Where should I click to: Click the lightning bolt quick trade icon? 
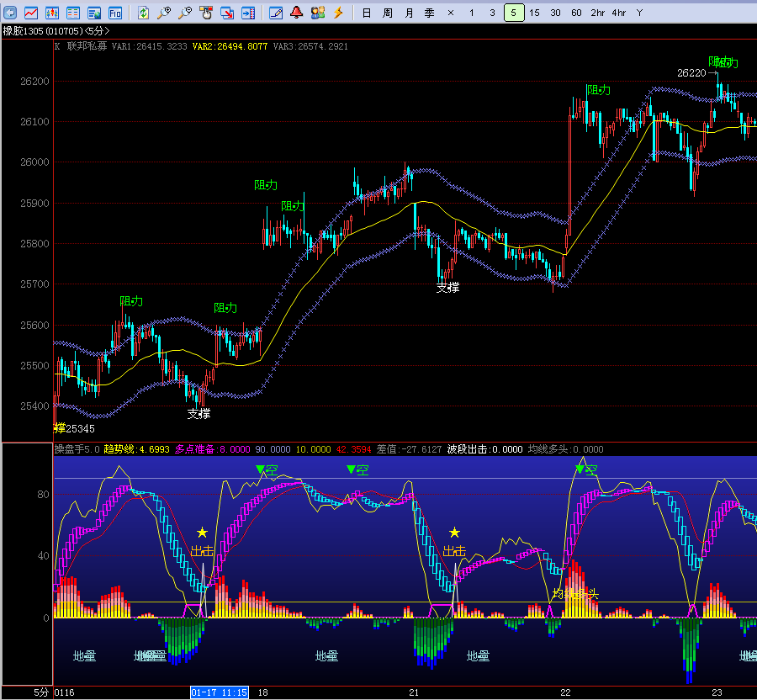338,13
